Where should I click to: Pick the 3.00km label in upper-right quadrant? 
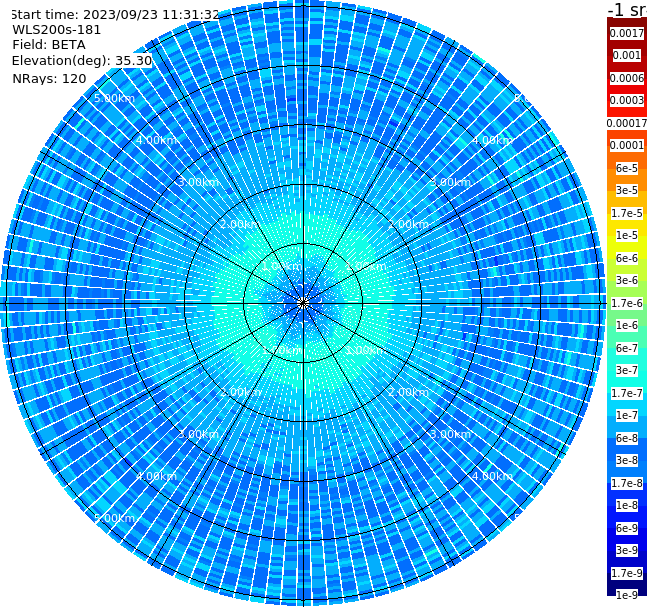[450, 182]
